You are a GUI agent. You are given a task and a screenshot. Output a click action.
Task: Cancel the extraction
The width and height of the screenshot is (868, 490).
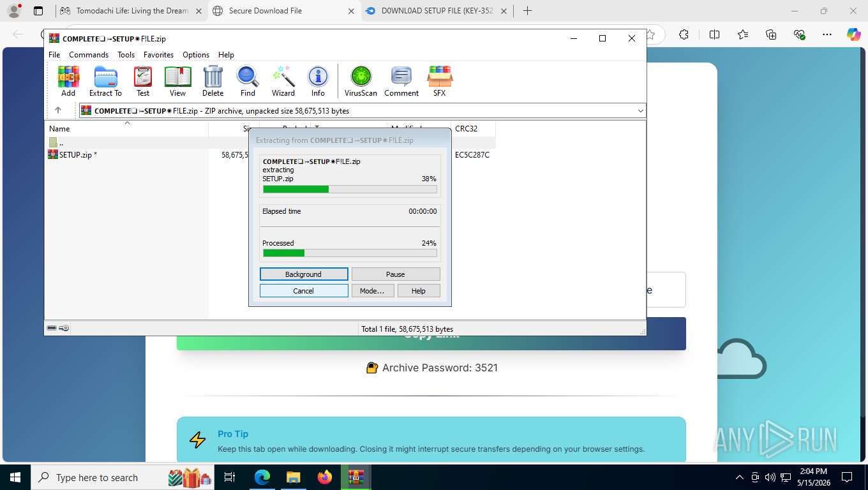pyautogui.click(x=304, y=291)
